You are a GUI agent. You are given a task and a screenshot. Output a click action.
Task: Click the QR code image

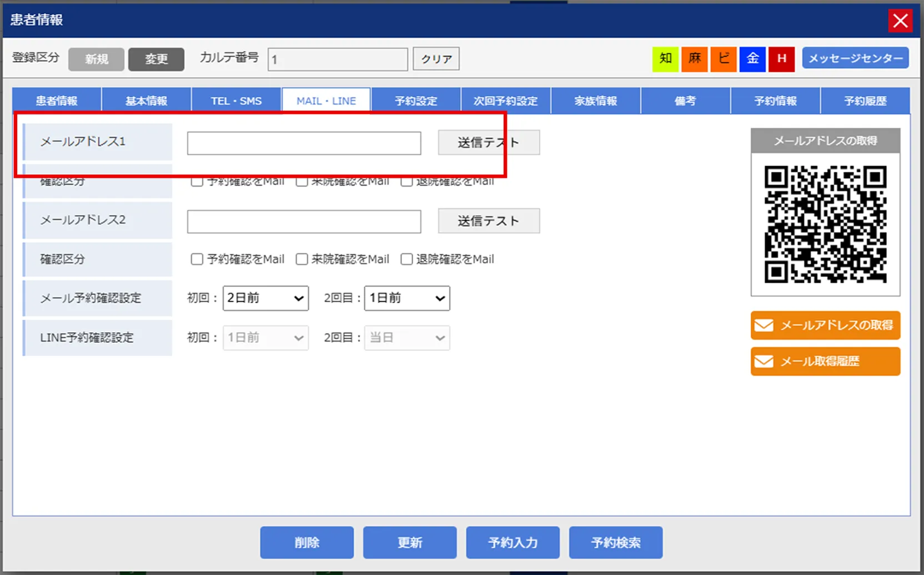(825, 224)
